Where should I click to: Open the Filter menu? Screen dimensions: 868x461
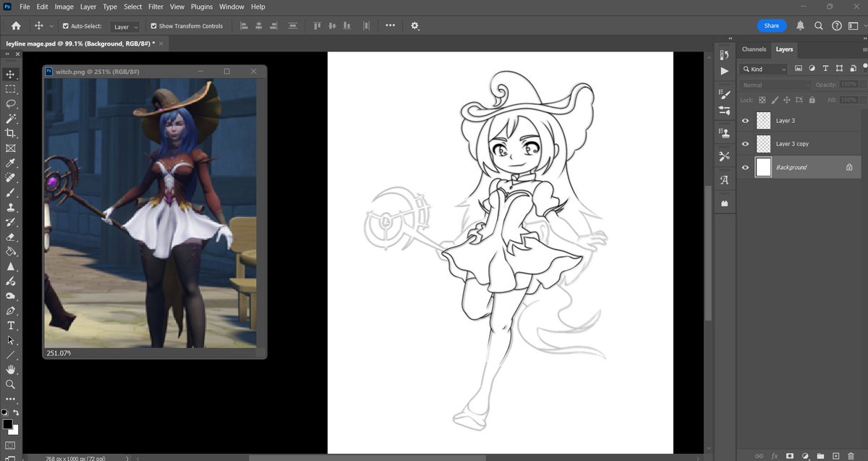(x=156, y=7)
